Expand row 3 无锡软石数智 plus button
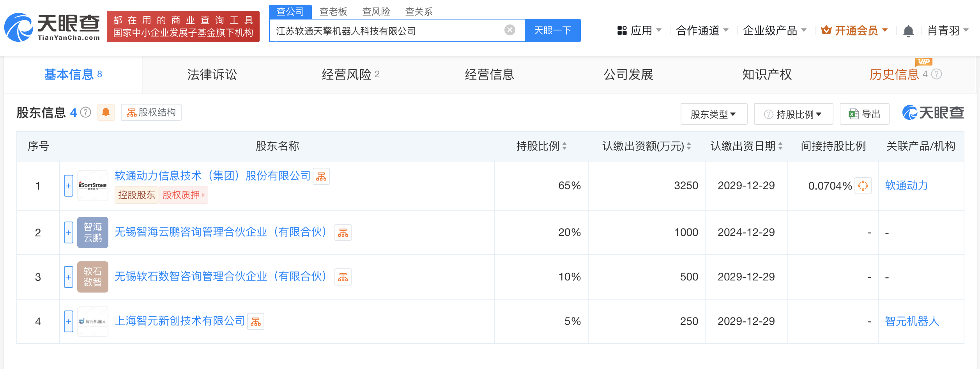Viewport: 980px width, 369px height. click(x=69, y=277)
